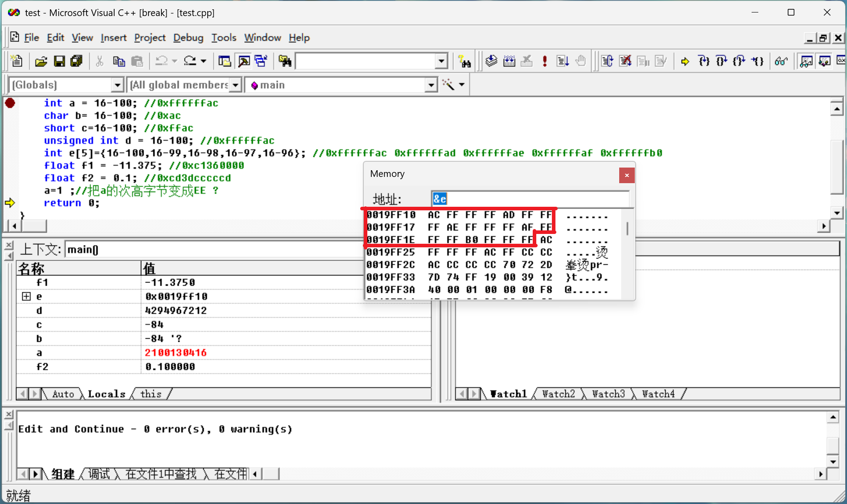The width and height of the screenshot is (847, 504).
Task: Click the Copy icon in toolbar
Action: (x=119, y=61)
